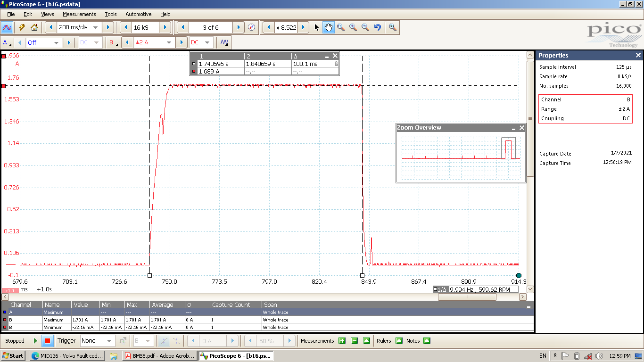The width and height of the screenshot is (644, 362).
Task: Open the 16 kS samples field
Action: coord(145,27)
